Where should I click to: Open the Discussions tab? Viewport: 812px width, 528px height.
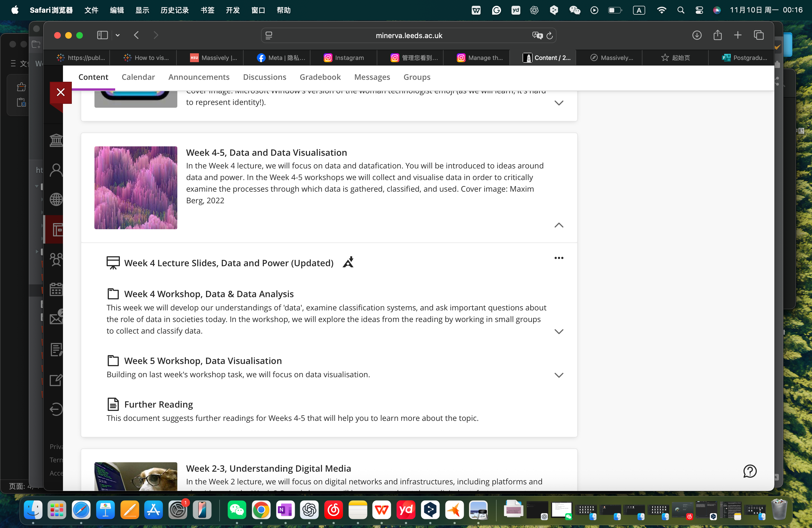click(x=264, y=77)
